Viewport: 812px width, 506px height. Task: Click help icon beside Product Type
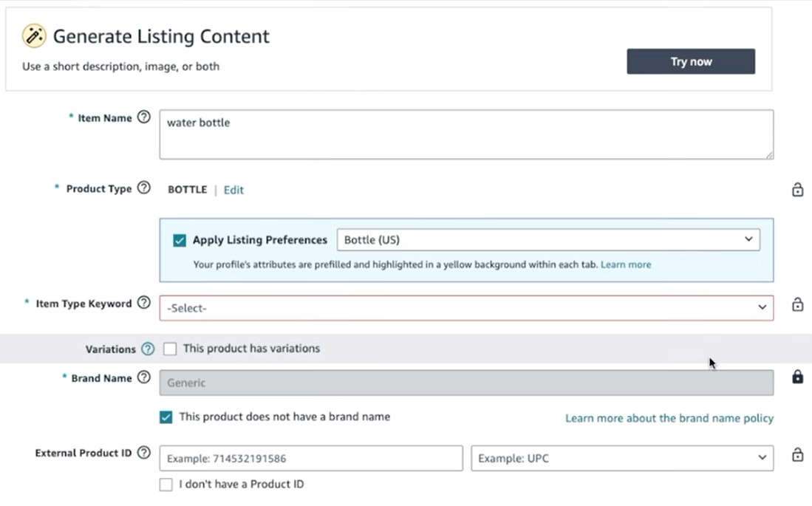click(144, 188)
